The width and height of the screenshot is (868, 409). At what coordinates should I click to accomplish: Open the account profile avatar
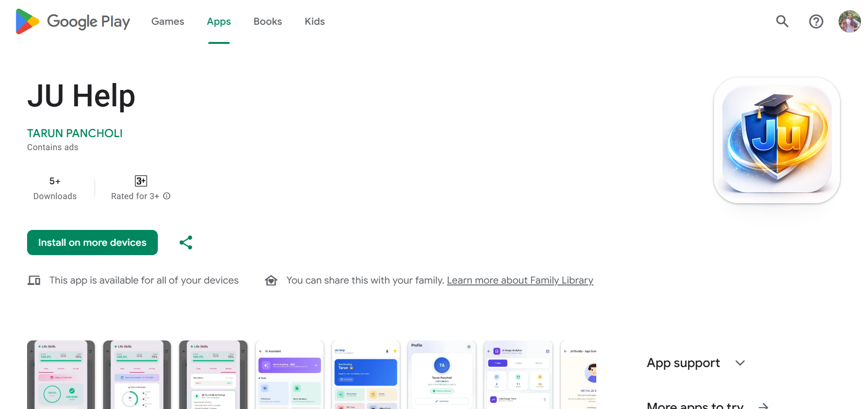(849, 21)
